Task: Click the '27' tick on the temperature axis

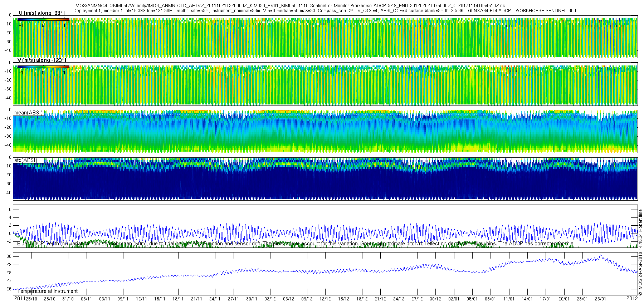Action: 9,281
